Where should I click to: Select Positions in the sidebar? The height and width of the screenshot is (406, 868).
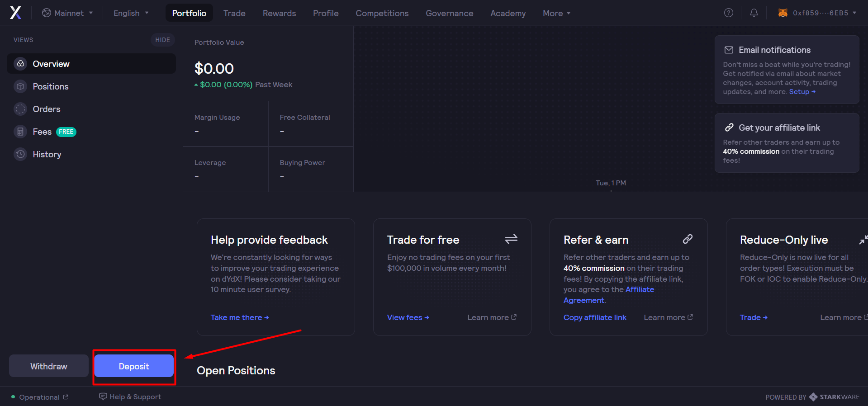pyautogui.click(x=91, y=86)
